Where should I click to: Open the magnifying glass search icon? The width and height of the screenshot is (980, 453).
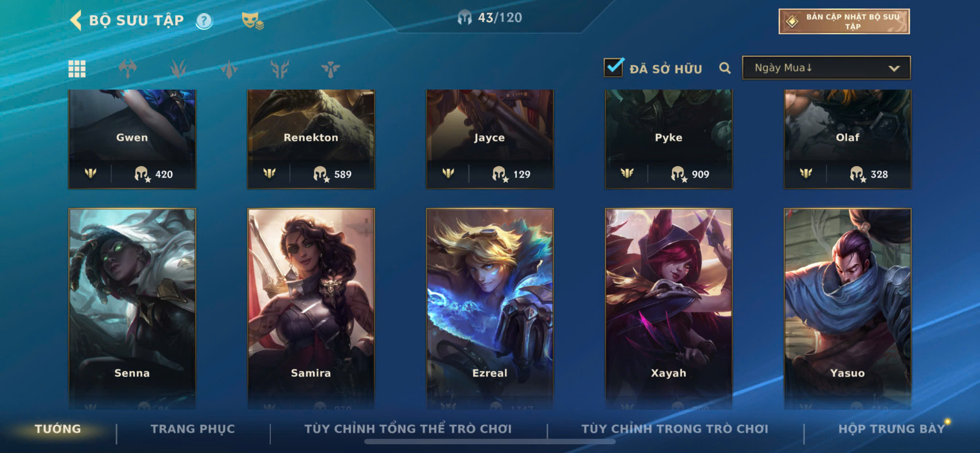725,68
